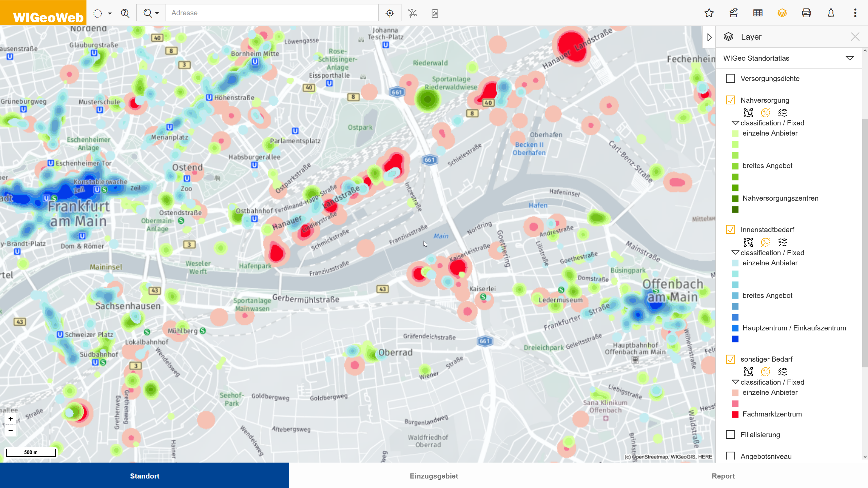Collapse Innenstadtbedarf classification / Fixed legend
The width and height of the screenshot is (868, 488).
point(735,253)
